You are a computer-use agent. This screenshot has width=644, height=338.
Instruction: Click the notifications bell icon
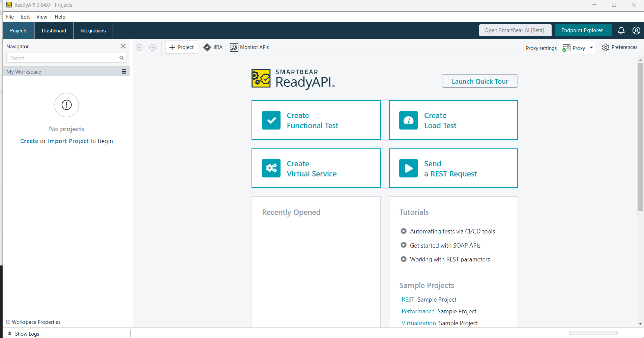tap(621, 30)
